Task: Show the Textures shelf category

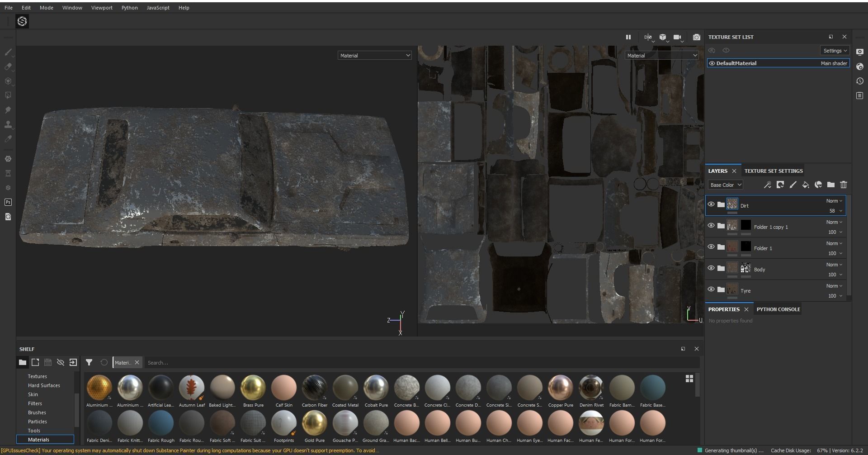Action: coord(38,376)
